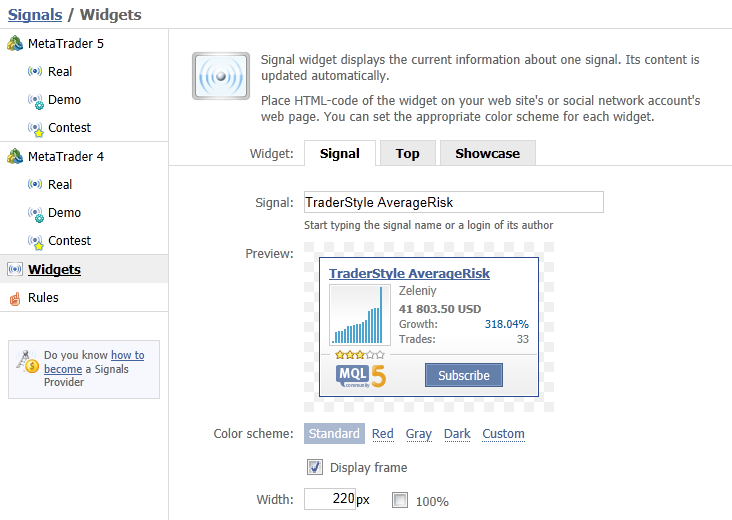Click the Subscribe button in preview
The height and width of the screenshot is (520, 732).
point(464,375)
